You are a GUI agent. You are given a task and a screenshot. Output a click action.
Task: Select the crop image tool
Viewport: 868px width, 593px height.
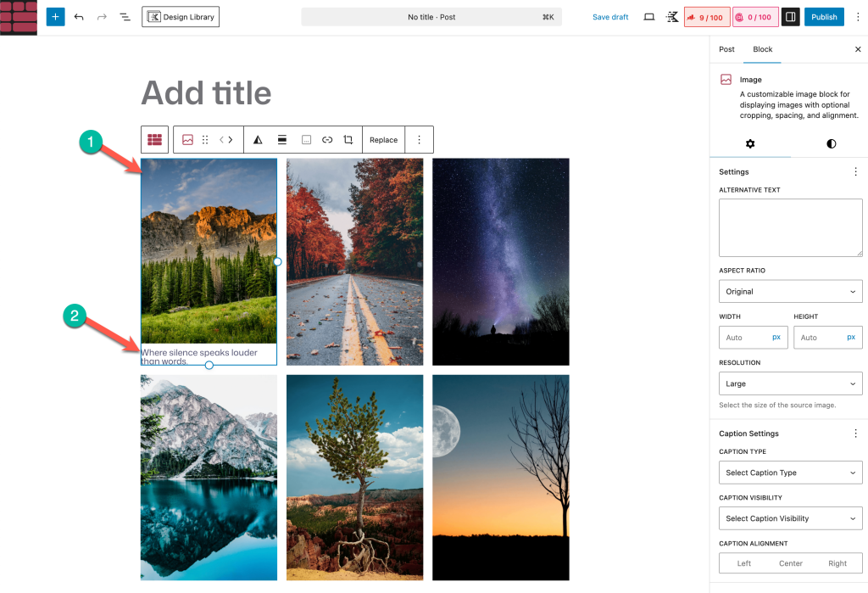click(348, 140)
